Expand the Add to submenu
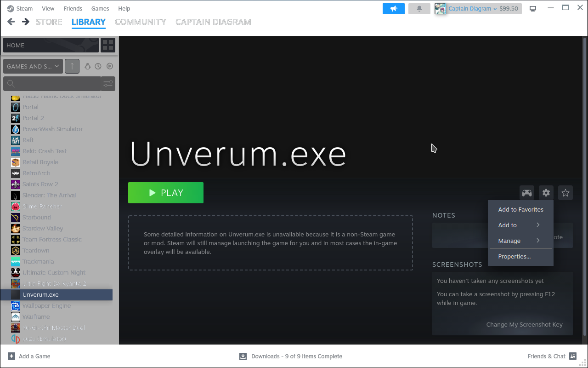The image size is (588, 368). click(x=520, y=225)
